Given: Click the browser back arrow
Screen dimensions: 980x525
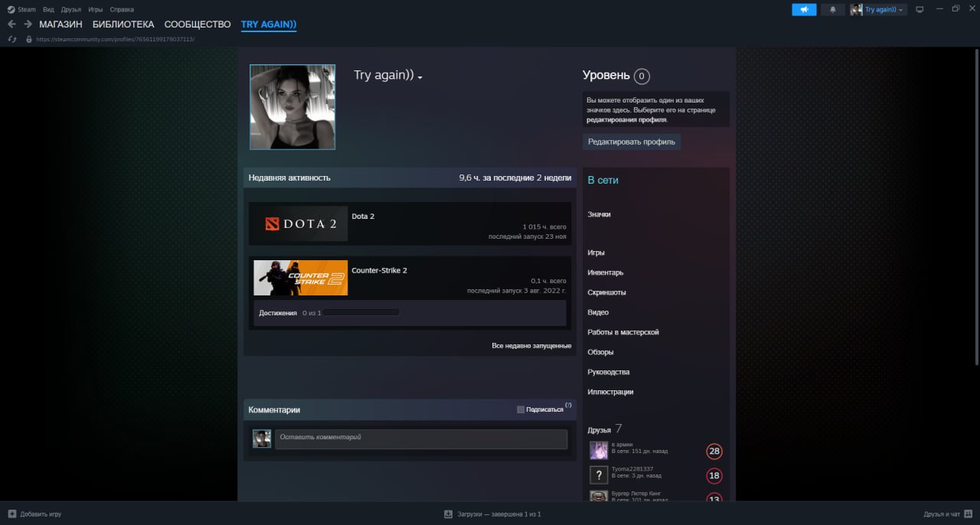Looking at the screenshot, I should [x=11, y=24].
